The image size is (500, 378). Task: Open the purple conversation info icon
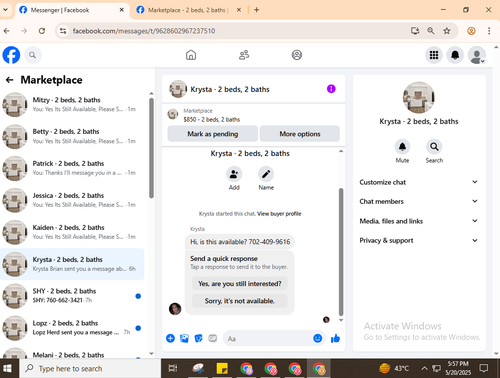pyautogui.click(x=331, y=89)
